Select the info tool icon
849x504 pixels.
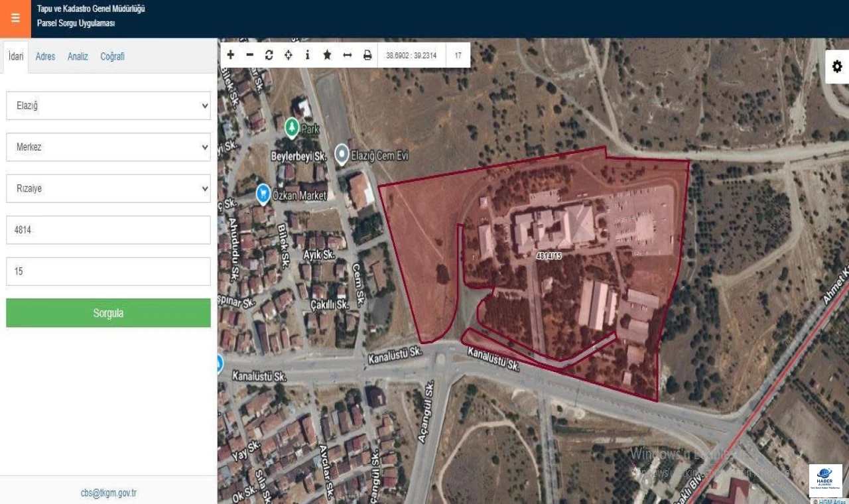click(307, 55)
